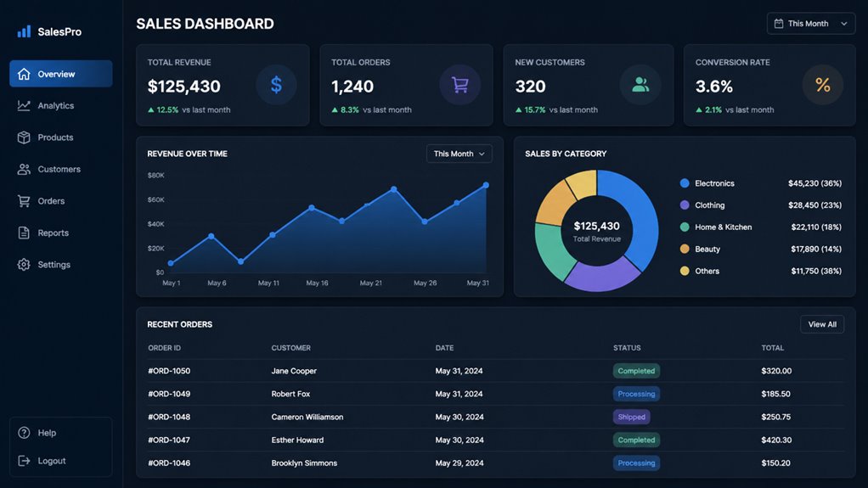Viewport: 868px width, 488px height.
Task: Click the 3.6% Conversion Rate value
Action: (x=714, y=87)
